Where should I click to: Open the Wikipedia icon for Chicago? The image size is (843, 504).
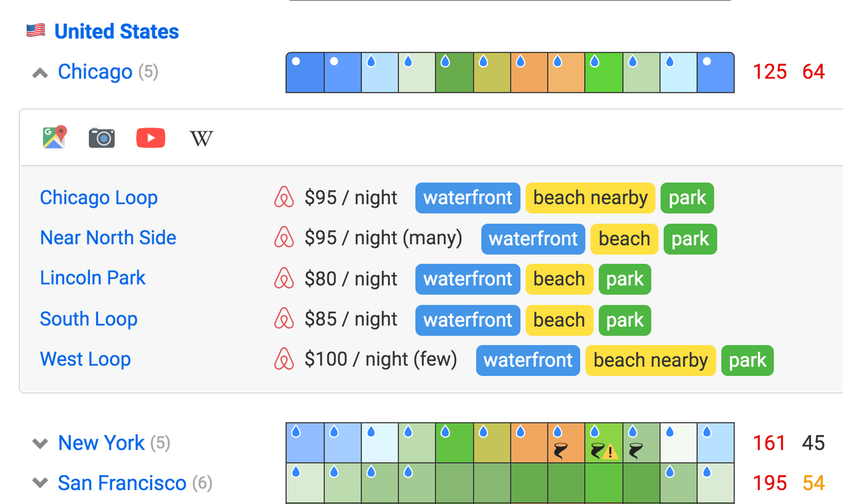(x=201, y=138)
